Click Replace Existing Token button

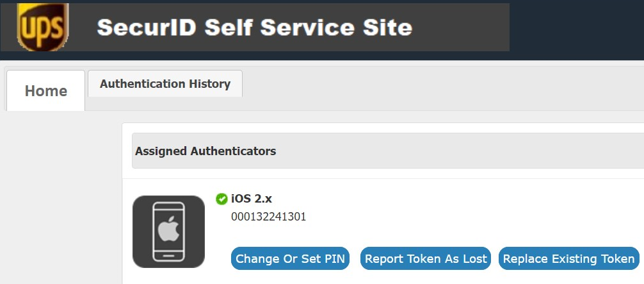(x=569, y=258)
